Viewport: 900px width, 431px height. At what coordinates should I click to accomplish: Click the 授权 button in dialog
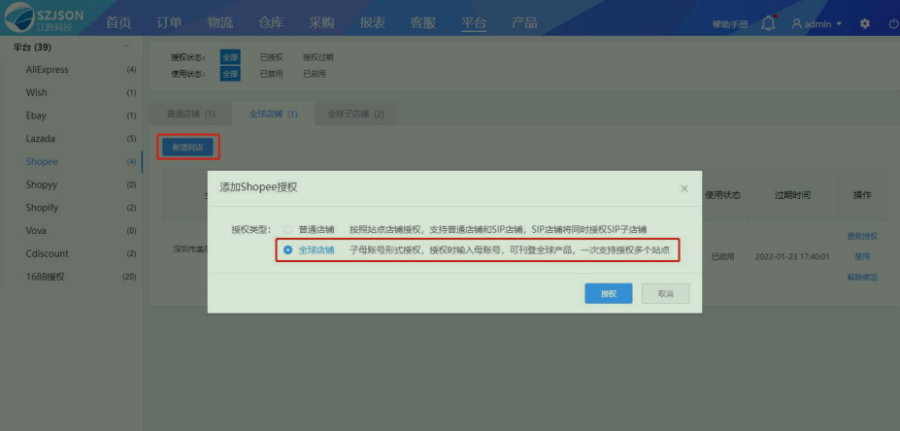point(608,293)
